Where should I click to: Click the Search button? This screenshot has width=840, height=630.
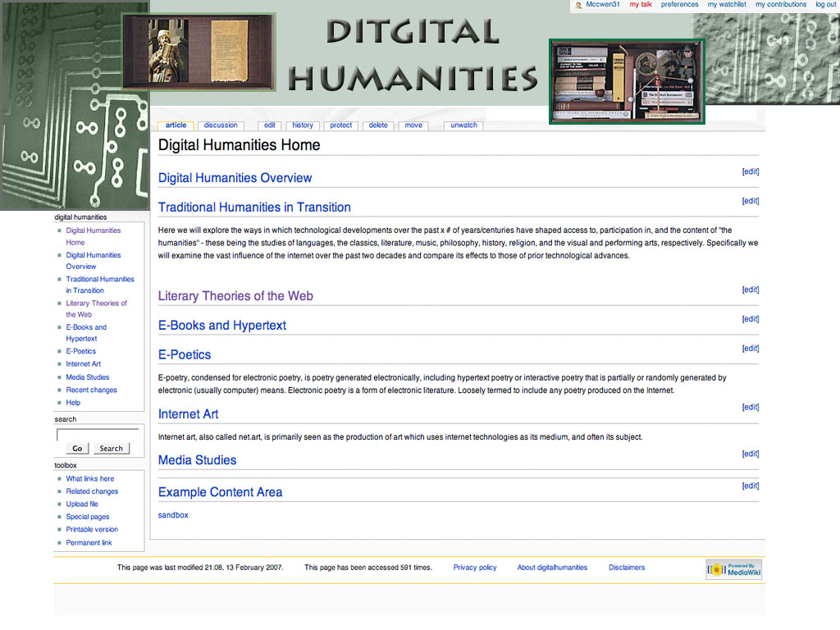[111, 449]
